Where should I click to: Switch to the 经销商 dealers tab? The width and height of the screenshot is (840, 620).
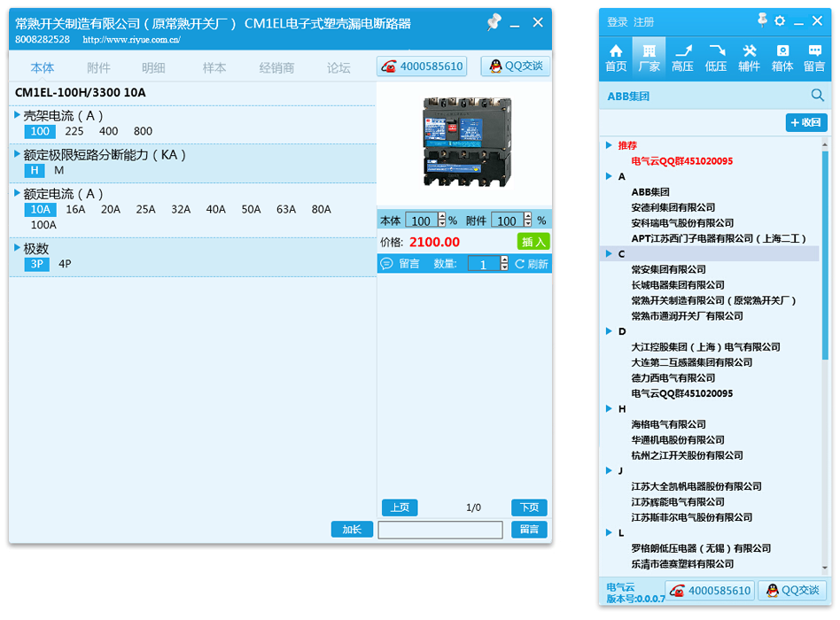click(276, 68)
